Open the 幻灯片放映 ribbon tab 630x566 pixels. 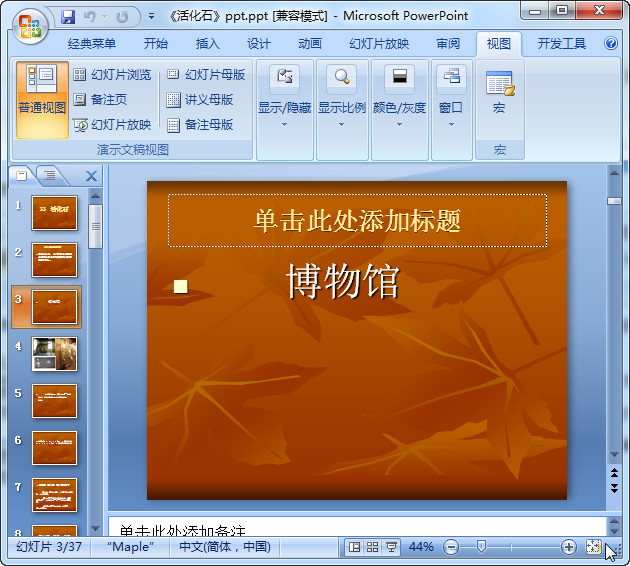pos(379,43)
